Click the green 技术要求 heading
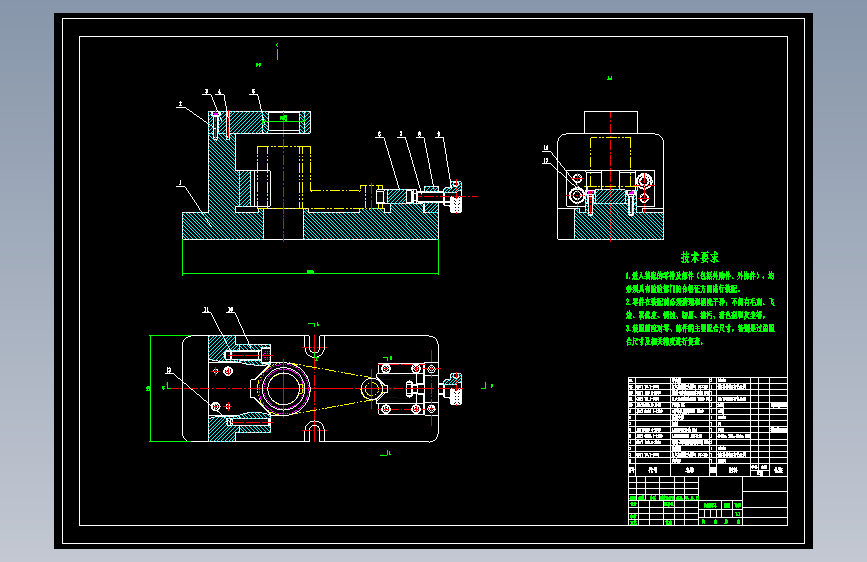This screenshot has width=867, height=562. [x=699, y=257]
